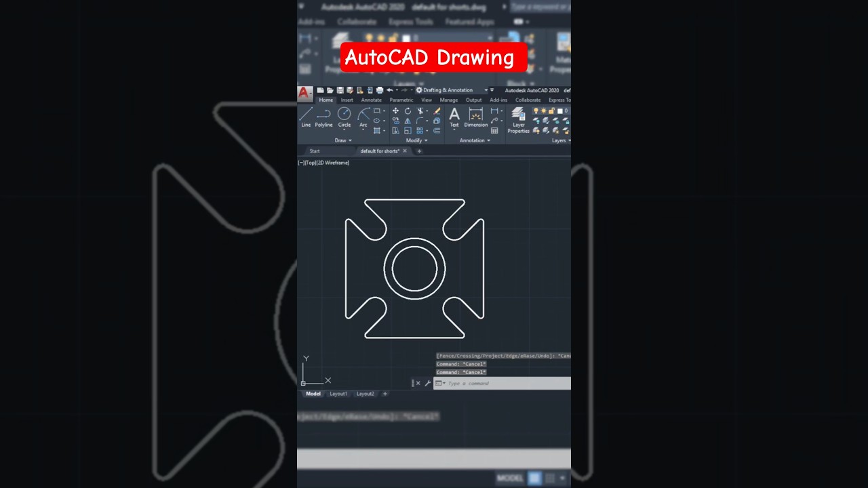Viewport: 868px width, 488px height.
Task: Close the default for shorts tab
Action: pos(405,151)
